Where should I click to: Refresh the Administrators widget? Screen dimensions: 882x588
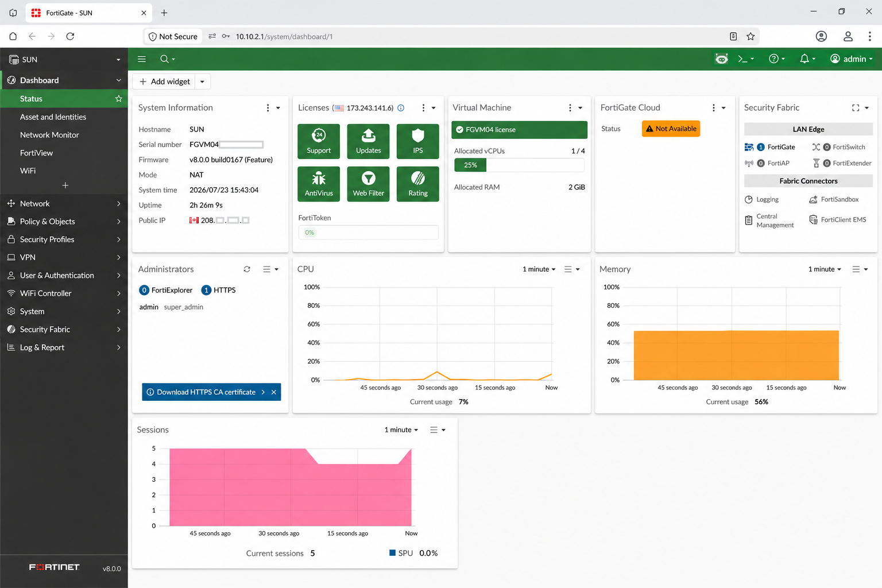point(247,269)
